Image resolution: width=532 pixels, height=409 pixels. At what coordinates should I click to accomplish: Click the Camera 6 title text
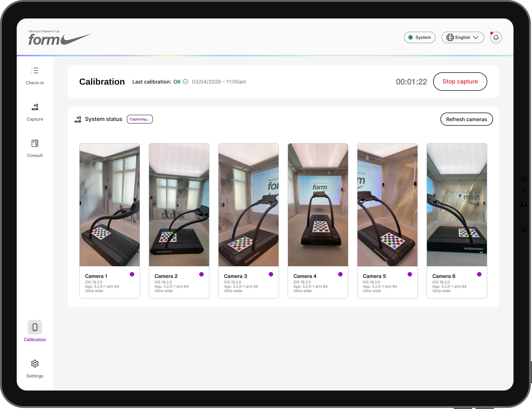point(443,276)
